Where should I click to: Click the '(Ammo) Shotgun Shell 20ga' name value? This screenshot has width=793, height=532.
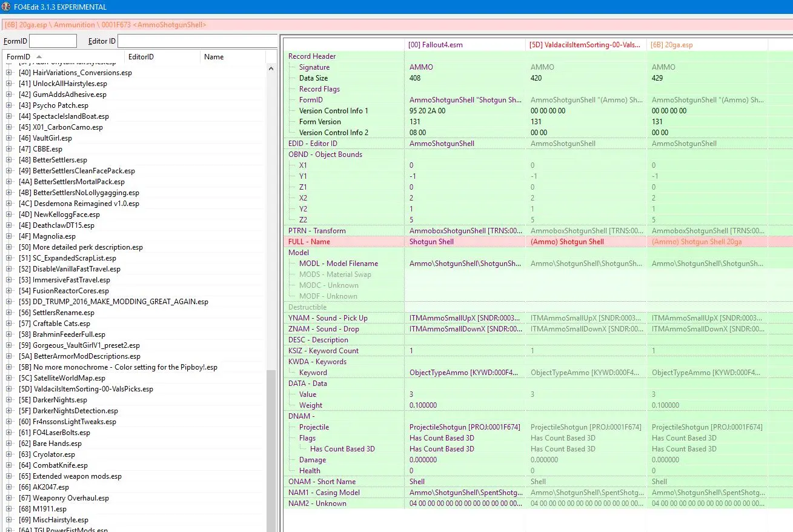[x=697, y=242]
